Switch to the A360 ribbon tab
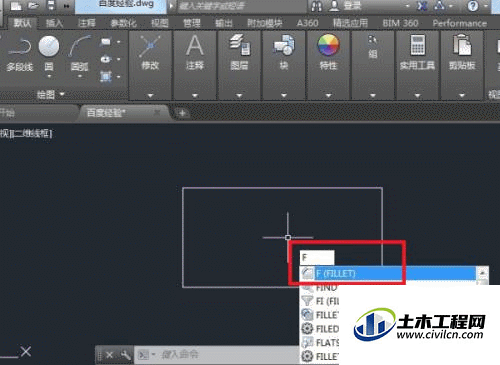 307,23
